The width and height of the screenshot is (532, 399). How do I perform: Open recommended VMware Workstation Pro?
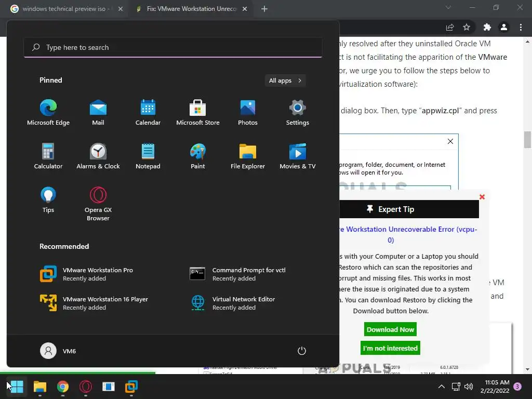click(87, 274)
